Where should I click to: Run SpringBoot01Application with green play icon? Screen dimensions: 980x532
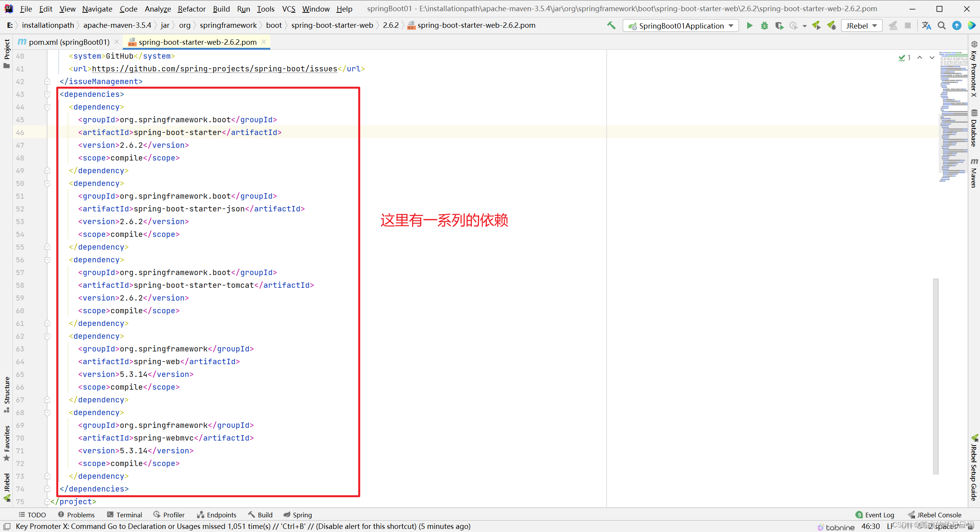(749, 26)
